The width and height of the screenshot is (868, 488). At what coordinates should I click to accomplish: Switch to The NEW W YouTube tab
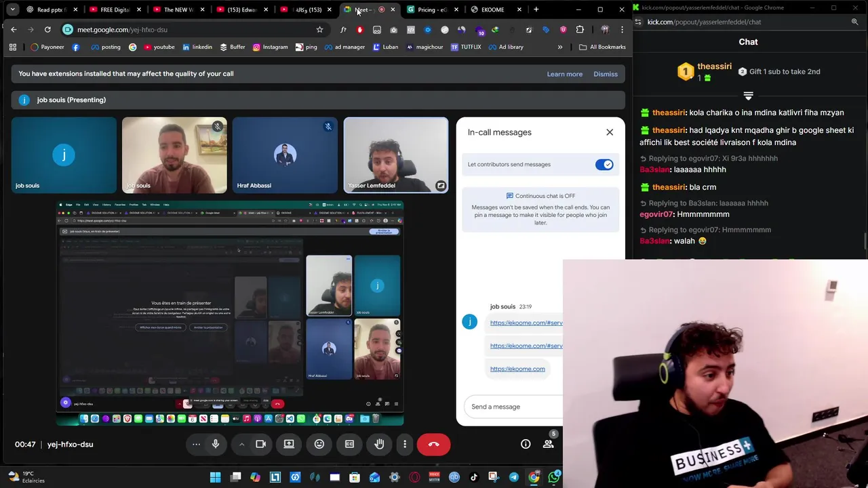178,9
